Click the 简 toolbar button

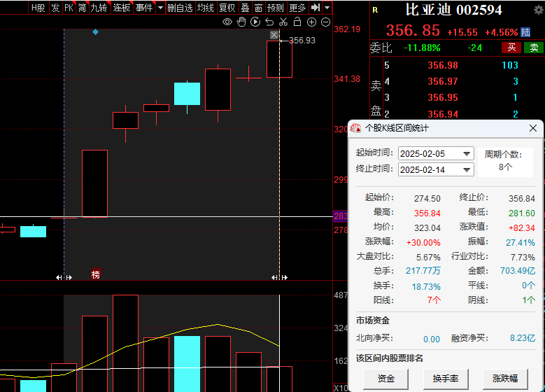(x=82, y=8)
